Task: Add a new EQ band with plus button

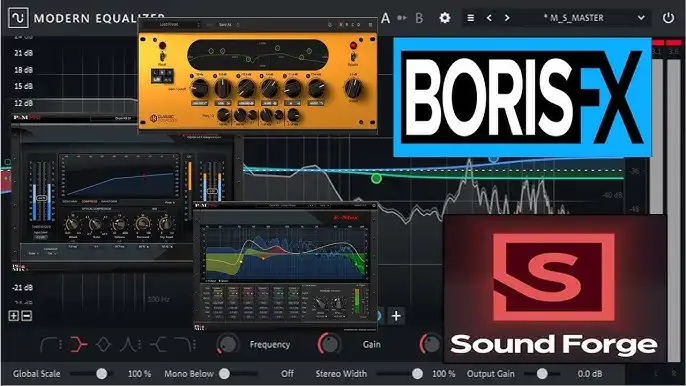Action: (x=396, y=316)
